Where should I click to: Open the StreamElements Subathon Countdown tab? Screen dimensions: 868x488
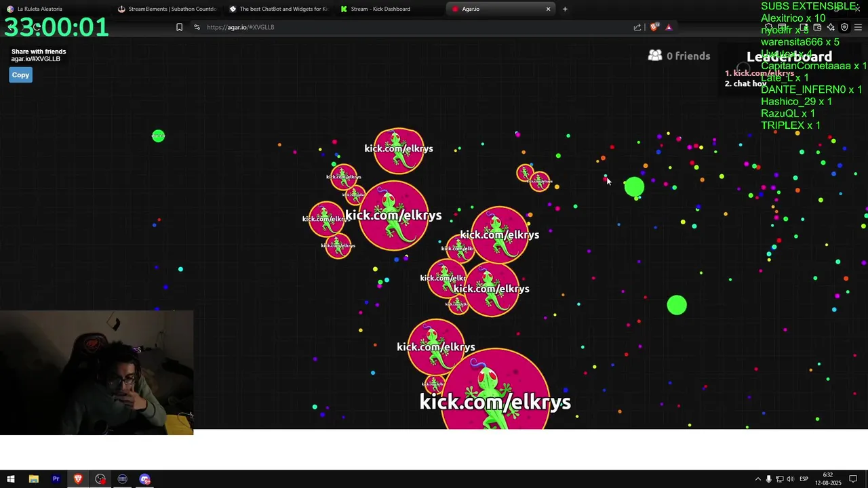coord(166,9)
